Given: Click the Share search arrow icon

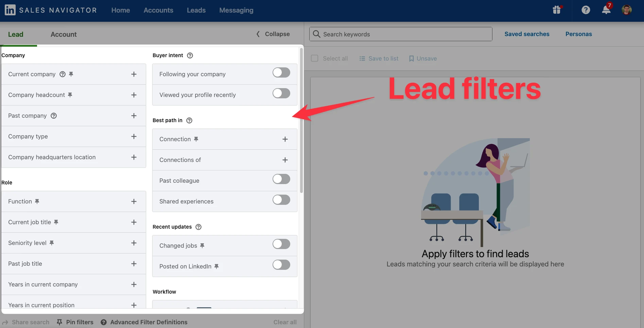Looking at the screenshot, I should click(5, 322).
